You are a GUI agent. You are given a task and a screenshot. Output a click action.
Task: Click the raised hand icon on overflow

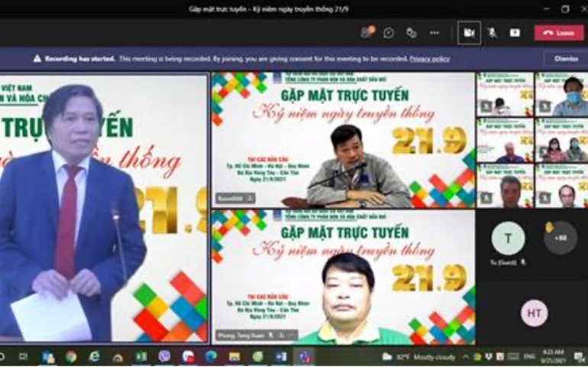(549, 227)
